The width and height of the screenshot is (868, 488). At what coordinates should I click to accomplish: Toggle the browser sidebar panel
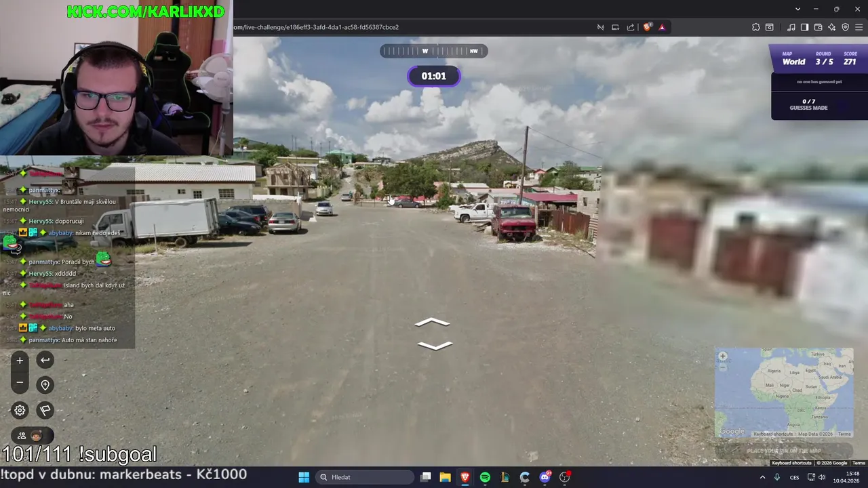805,27
